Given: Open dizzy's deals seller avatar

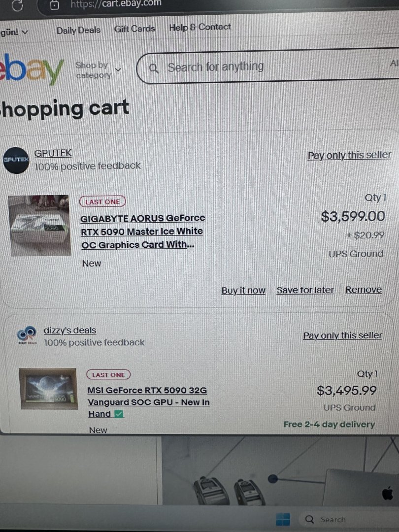Looking at the screenshot, I should (x=27, y=336).
